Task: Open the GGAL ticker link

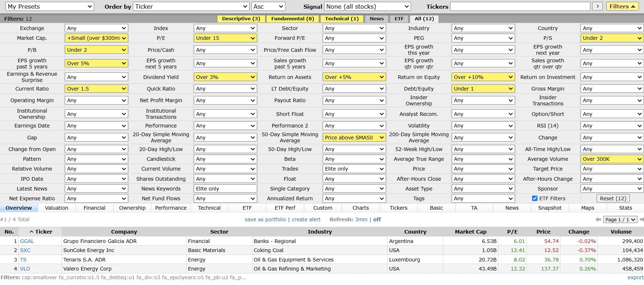Action: pos(27,241)
